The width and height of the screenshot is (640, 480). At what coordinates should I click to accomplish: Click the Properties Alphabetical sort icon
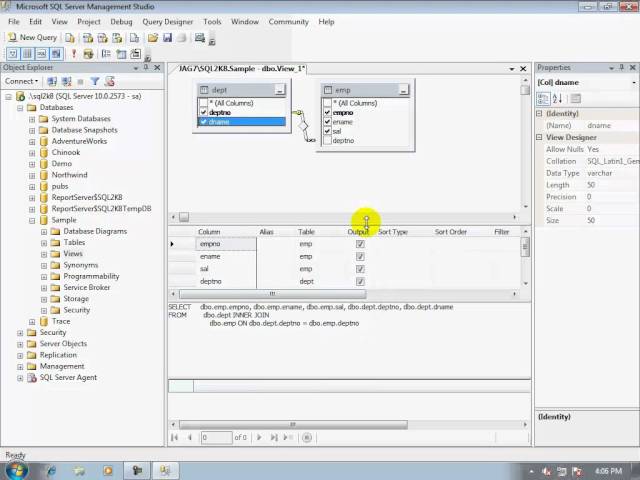(x=558, y=98)
